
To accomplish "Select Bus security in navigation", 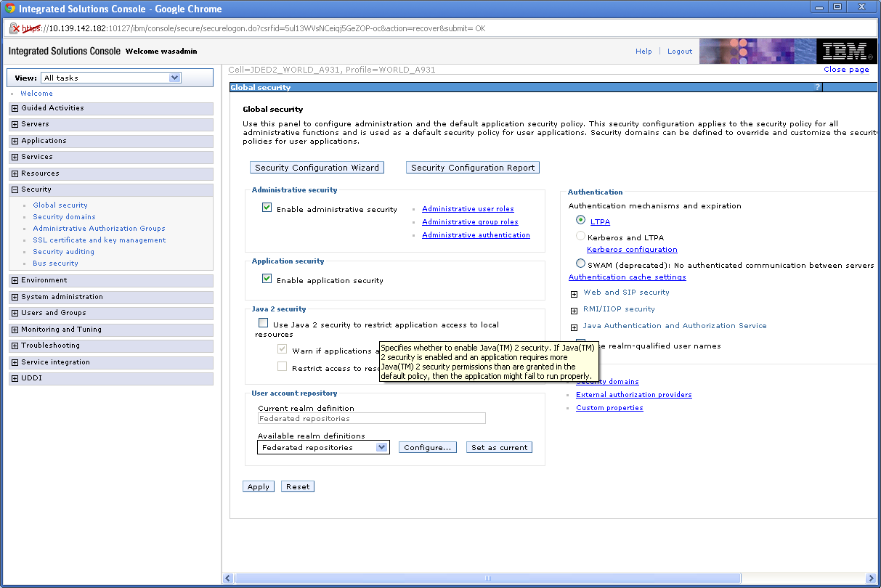I will pos(55,264).
